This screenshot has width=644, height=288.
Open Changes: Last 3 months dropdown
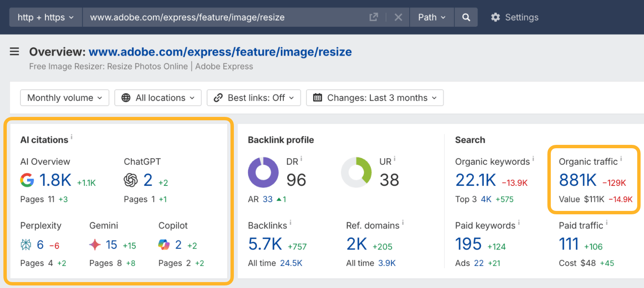(375, 98)
